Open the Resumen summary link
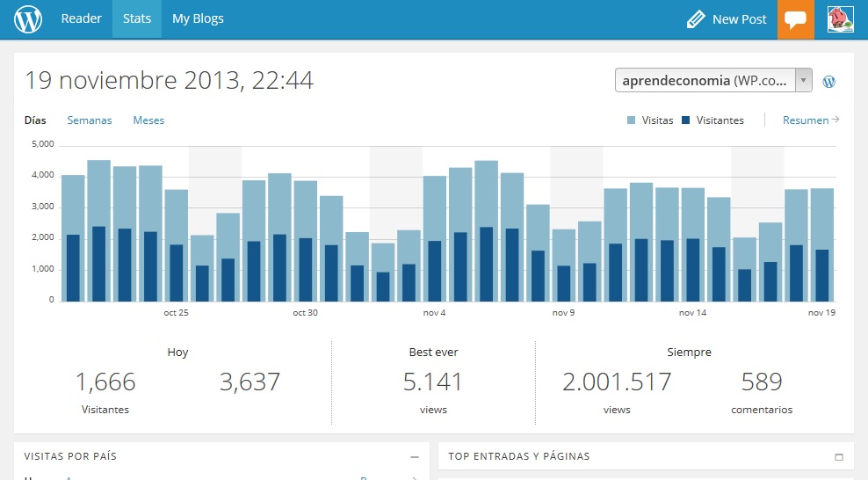The image size is (868, 480). [x=810, y=120]
